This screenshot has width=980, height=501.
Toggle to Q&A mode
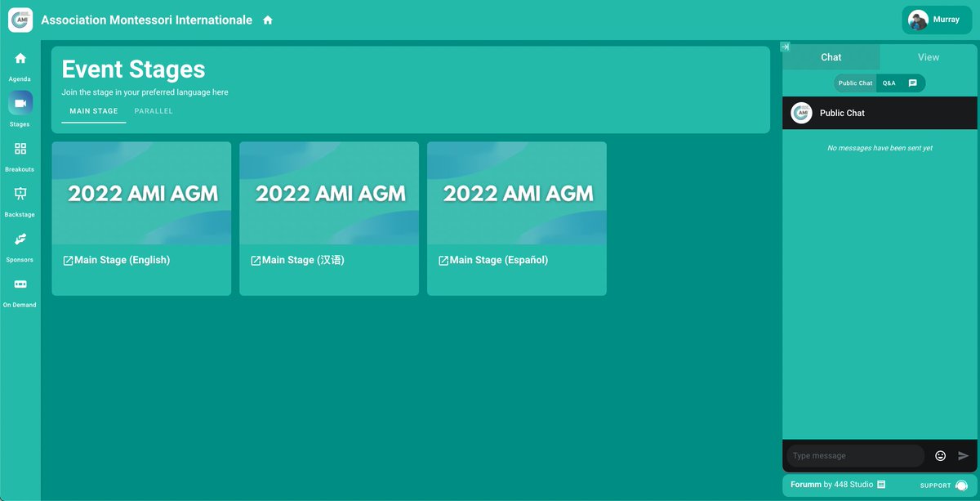click(889, 83)
